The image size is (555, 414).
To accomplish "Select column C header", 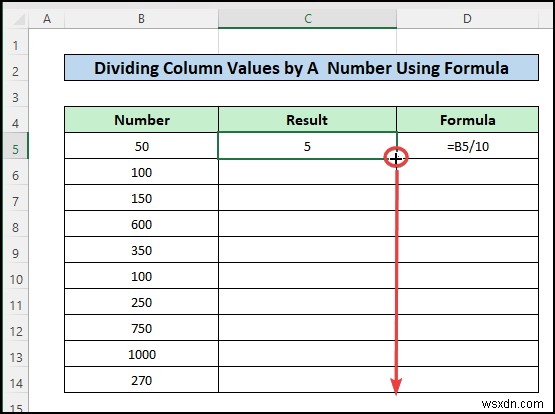I will pos(307,19).
